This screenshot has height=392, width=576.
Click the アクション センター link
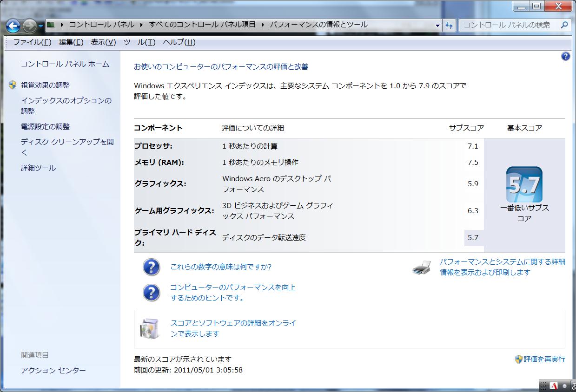click(x=53, y=370)
